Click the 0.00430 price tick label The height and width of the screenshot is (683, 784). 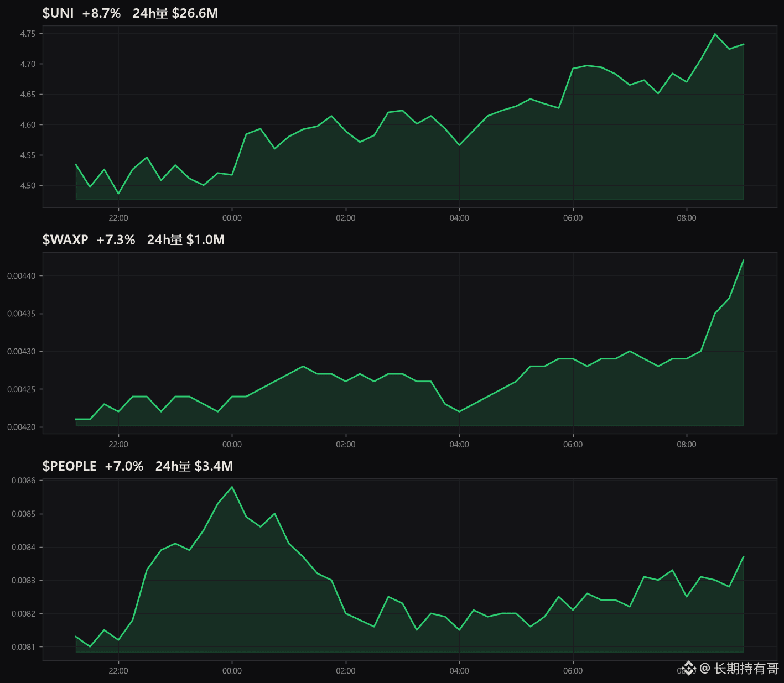22,352
